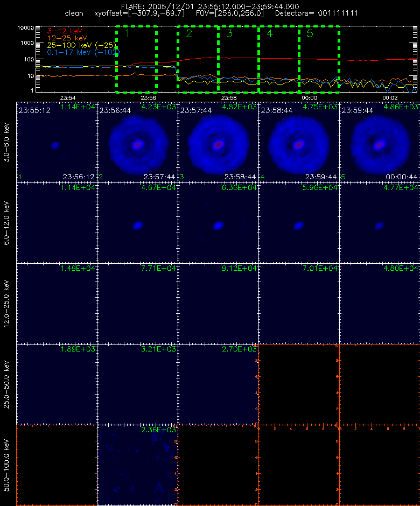
Task: Click the 3.0-6.0 keV row label
Action: click(x=6, y=142)
